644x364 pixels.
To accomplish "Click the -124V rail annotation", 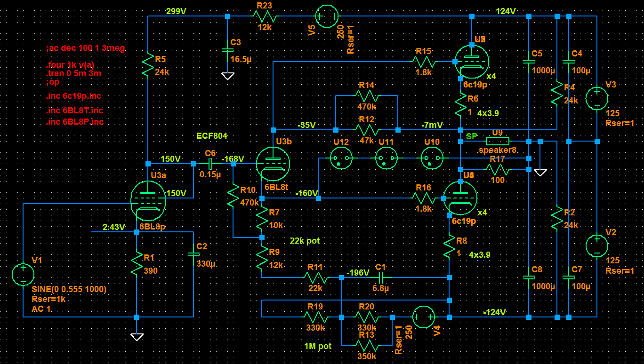I will [x=494, y=312].
